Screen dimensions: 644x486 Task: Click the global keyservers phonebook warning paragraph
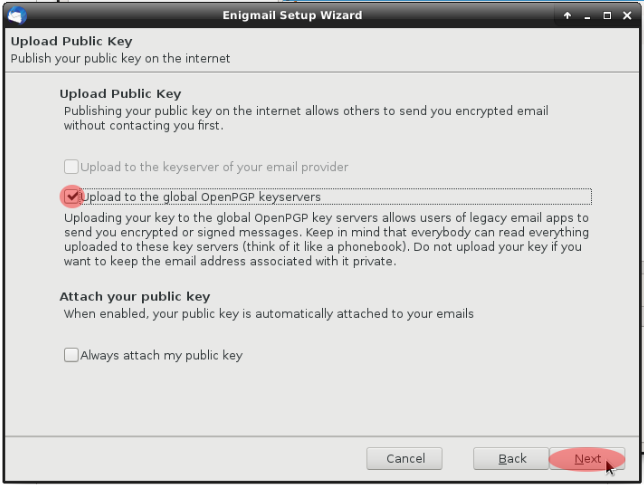tap(326, 240)
